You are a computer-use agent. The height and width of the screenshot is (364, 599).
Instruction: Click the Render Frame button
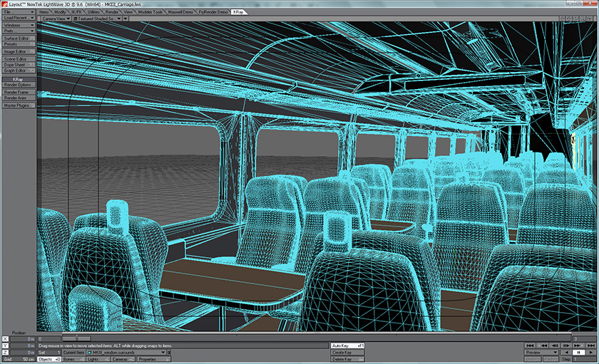pos(19,92)
